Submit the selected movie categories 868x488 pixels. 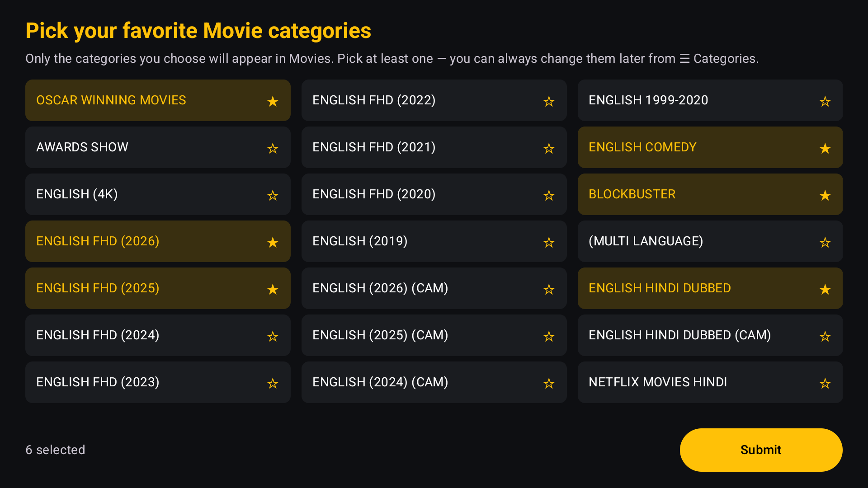click(x=761, y=450)
